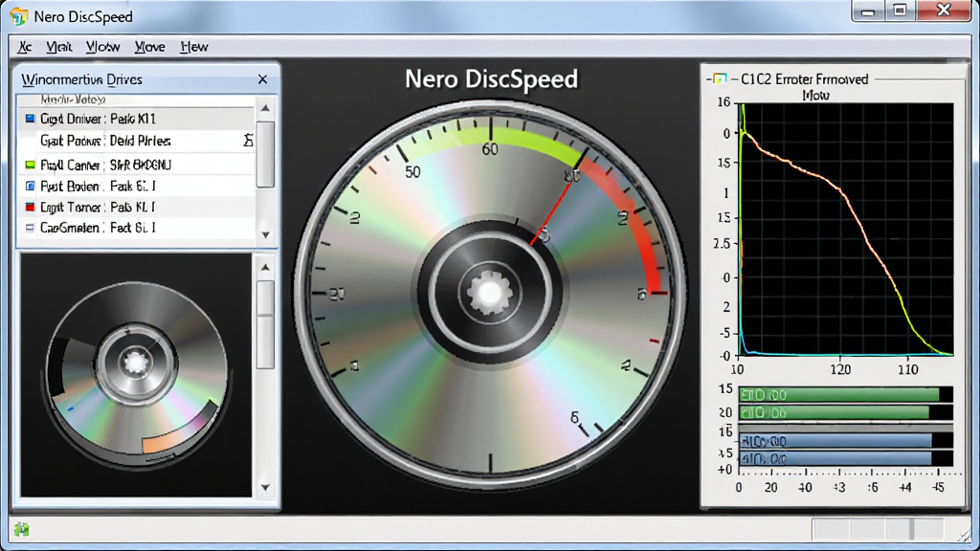Open the 'Hew' menu

[x=193, y=47]
